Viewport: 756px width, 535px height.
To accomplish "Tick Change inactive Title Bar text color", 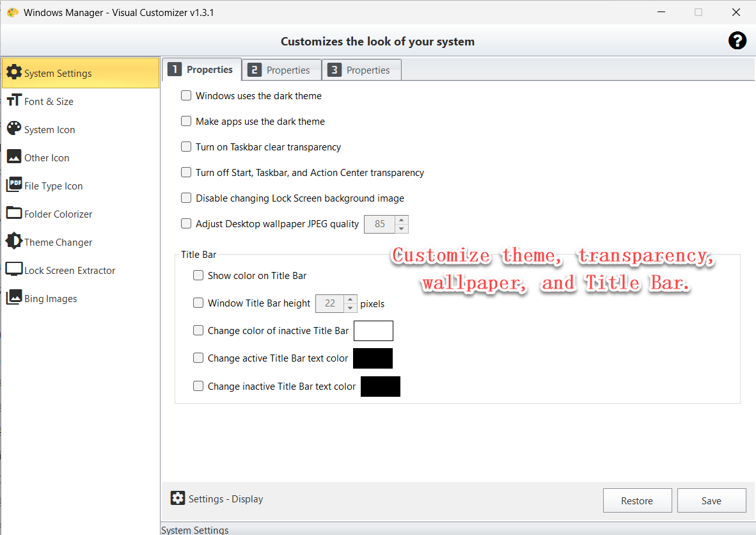I will pos(198,386).
